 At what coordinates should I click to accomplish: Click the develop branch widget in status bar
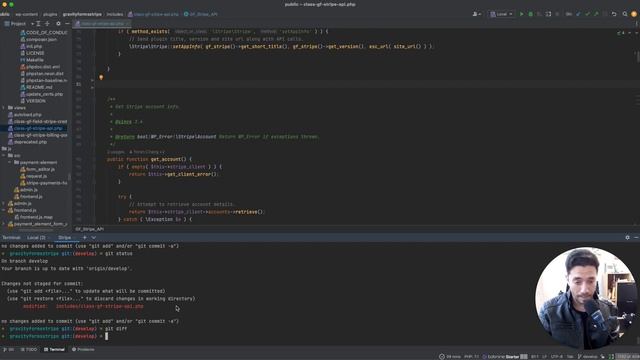pos(588,357)
